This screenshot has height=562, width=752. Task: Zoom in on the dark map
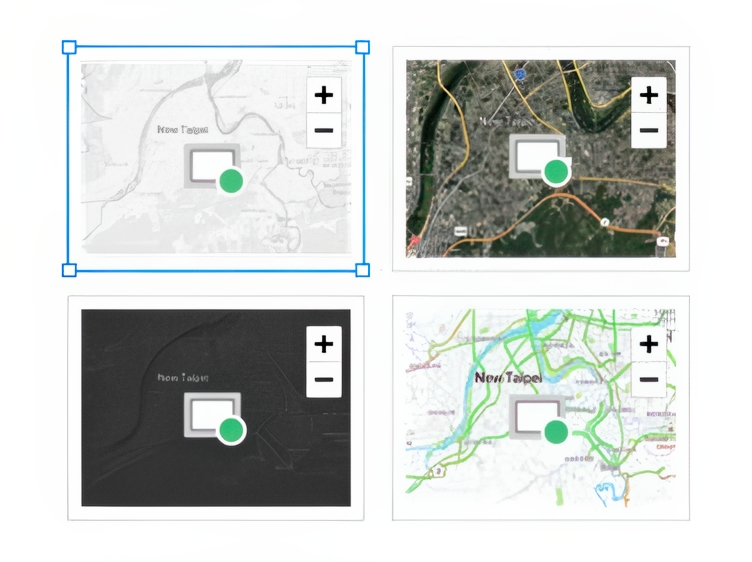pyautogui.click(x=323, y=344)
